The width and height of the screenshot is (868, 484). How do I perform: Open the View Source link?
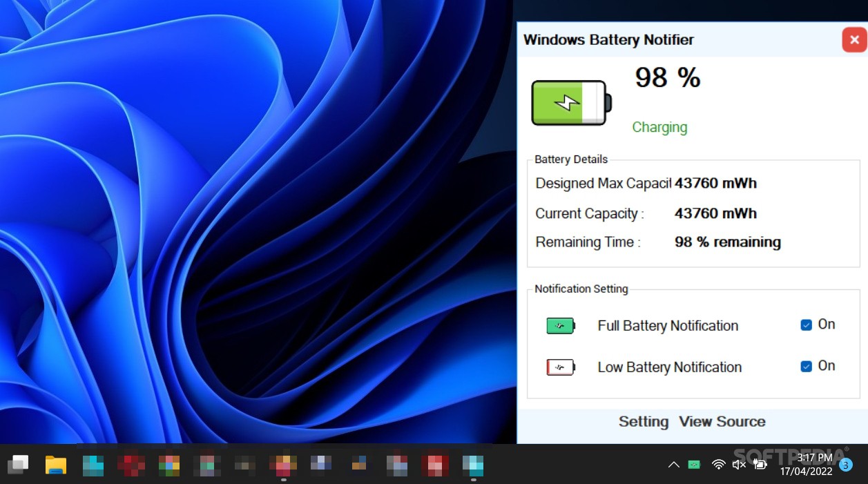tap(722, 422)
